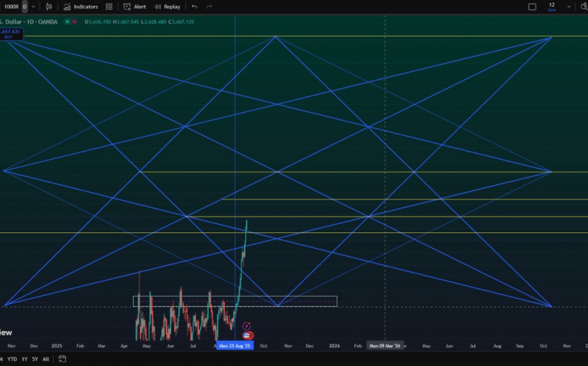This screenshot has height=366, width=588.
Task: Click the lightning event marker on chart
Action: (247, 326)
